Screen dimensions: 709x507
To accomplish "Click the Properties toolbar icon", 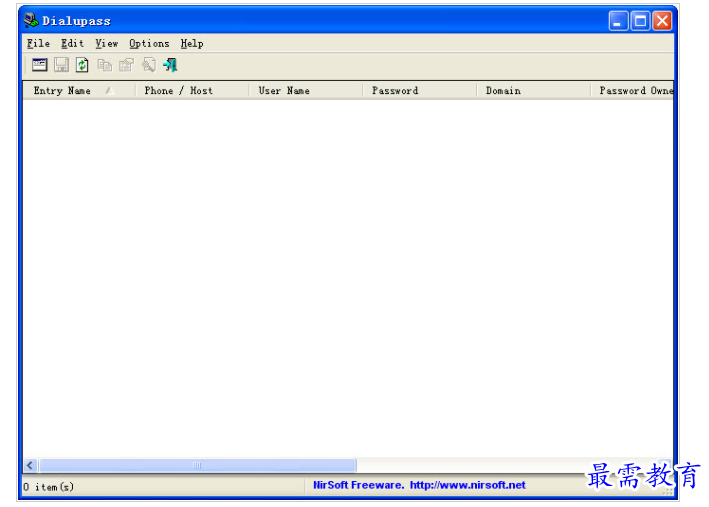I will tap(126, 65).
